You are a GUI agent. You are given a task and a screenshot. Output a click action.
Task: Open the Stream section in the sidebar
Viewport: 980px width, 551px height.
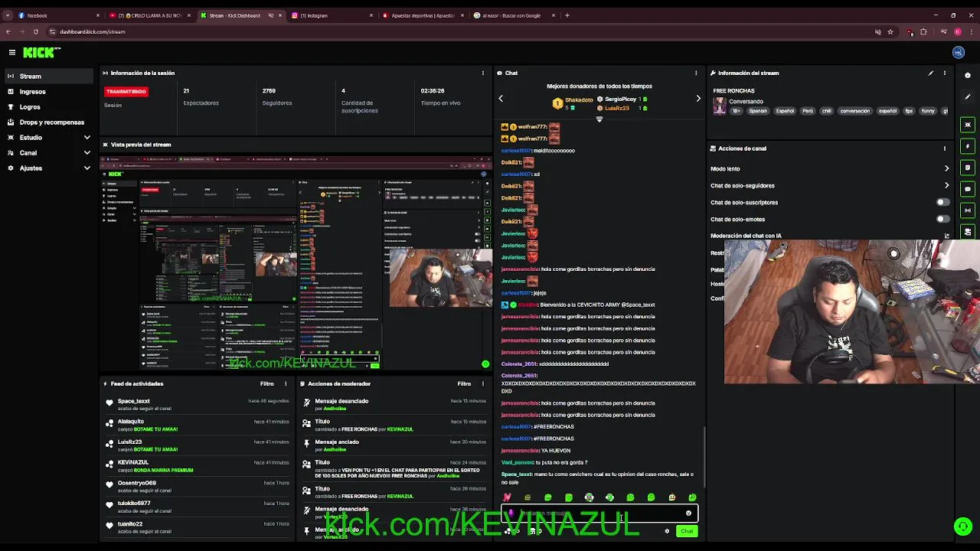click(49, 77)
